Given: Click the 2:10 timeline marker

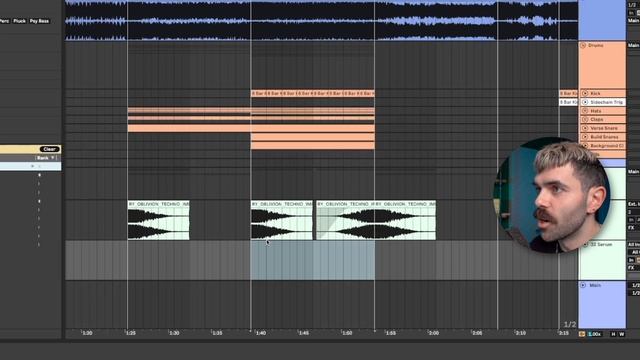Looking at the screenshot, I should pos(520,333).
